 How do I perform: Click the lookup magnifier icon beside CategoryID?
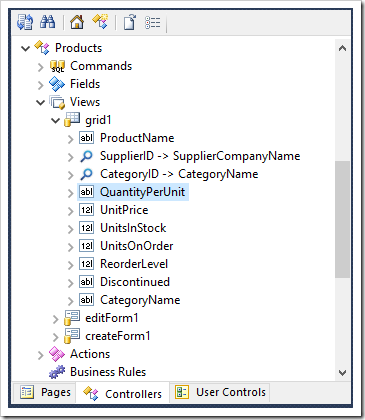coord(86,174)
